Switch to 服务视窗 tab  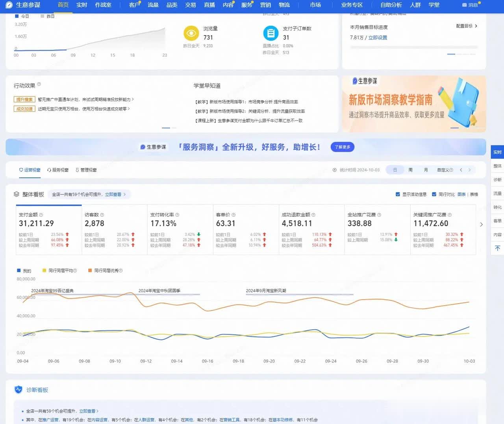coord(58,170)
